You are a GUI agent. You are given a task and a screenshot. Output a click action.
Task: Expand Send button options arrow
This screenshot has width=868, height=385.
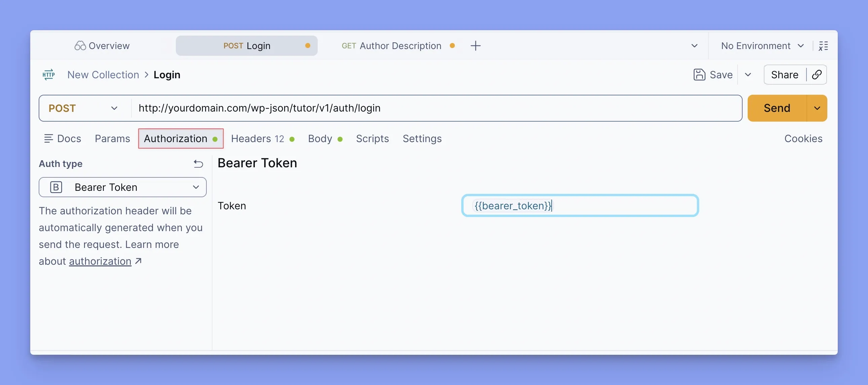(817, 108)
